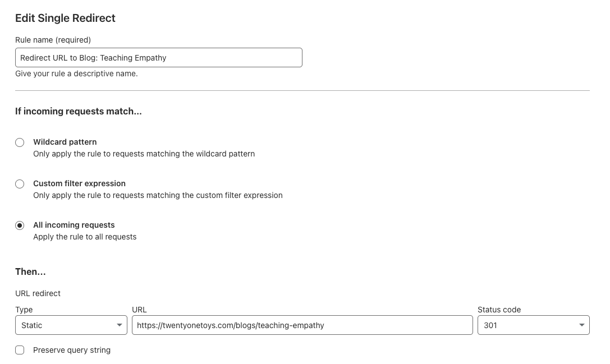Click the 'Only apply the rule to requests matching the custom filter expression' text
Viewport: 610px width, 364px height.
(x=158, y=195)
